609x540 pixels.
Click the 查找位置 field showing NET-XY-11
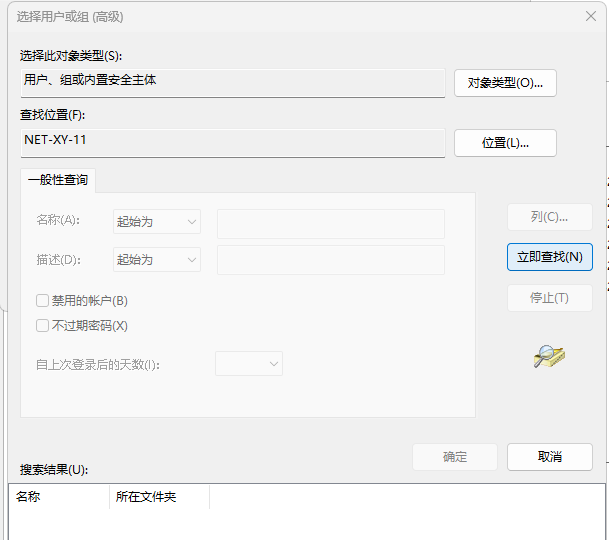pyautogui.click(x=232, y=142)
